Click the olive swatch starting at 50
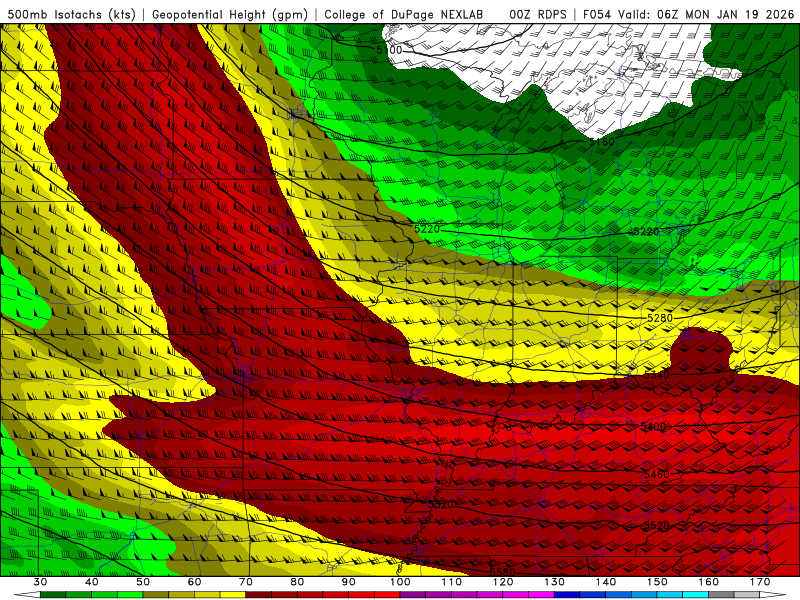This screenshot has height=600, width=800. click(156, 595)
